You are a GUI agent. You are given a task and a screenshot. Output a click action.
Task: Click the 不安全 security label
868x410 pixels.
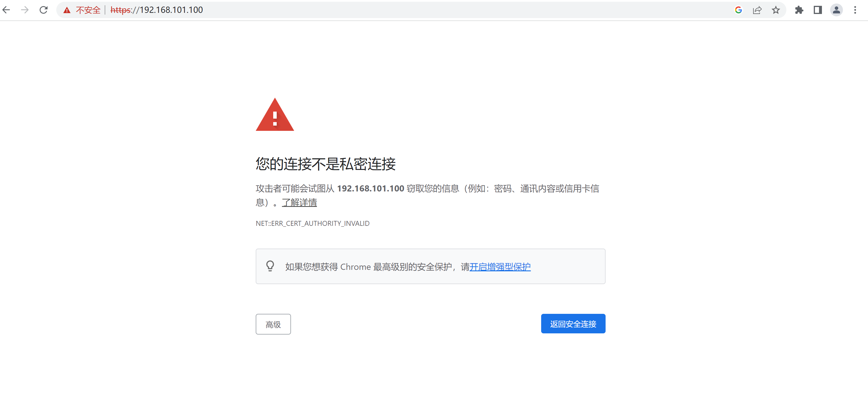pyautogui.click(x=88, y=10)
